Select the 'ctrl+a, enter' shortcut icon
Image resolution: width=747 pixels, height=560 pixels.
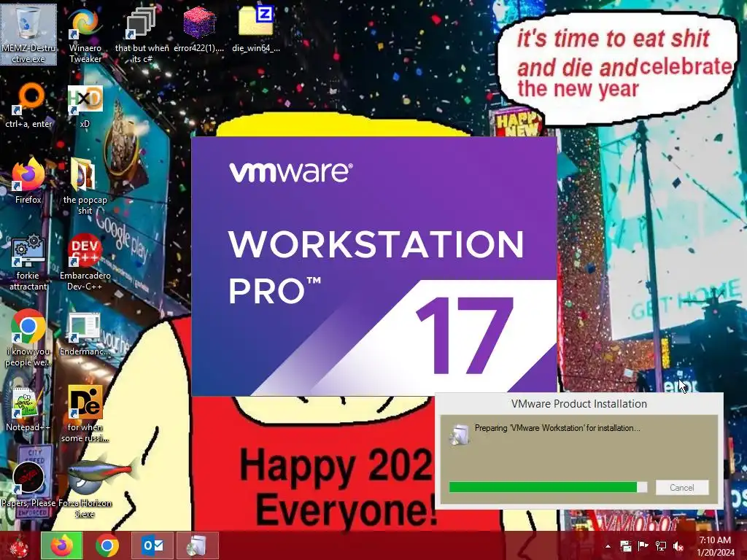coord(28,106)
